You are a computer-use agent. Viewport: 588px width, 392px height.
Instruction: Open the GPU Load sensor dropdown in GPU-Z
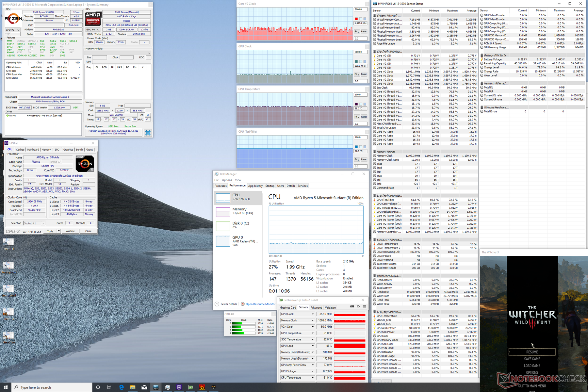pos(313,346)
